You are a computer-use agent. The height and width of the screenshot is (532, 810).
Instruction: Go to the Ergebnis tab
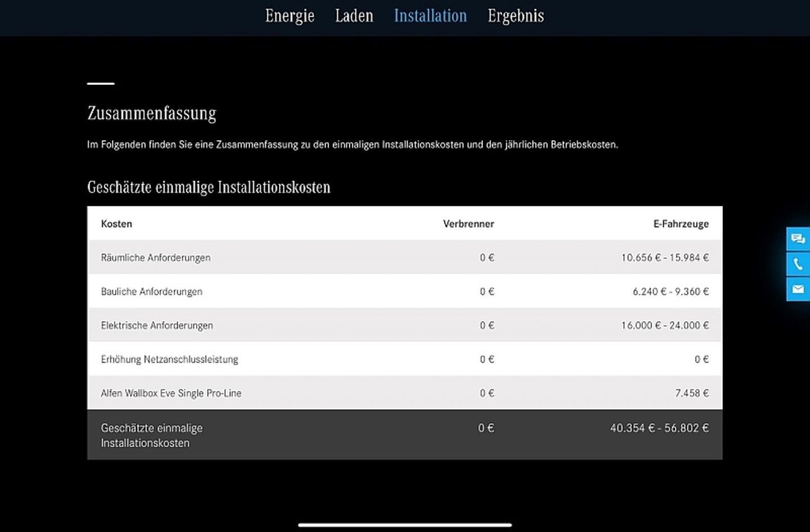[x=516, y=16]
